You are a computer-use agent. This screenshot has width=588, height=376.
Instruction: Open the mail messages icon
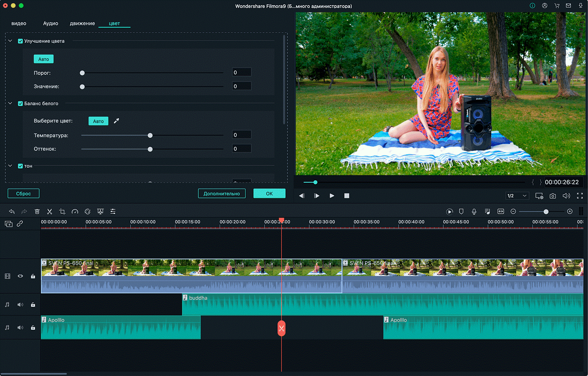click(x=568, y=5)
